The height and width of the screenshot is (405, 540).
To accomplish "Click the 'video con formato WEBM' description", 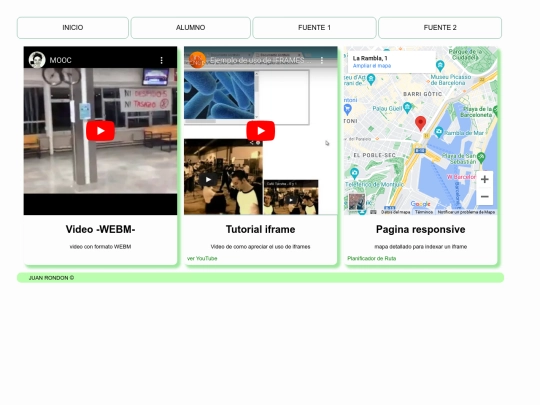I will click(x=100, y=247).
